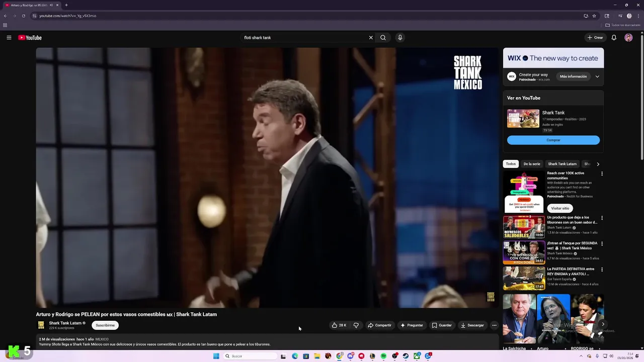Install app icon in address bar
The height and width of the screenshot is (362, 644).
(x=586, y=16)
